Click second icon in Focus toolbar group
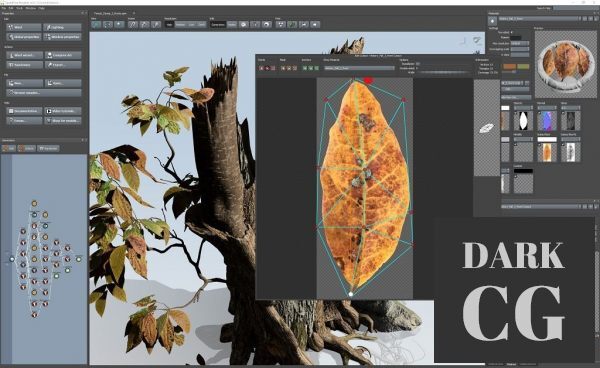This screenshot has height=368, width=600. (x=144, y=24)
